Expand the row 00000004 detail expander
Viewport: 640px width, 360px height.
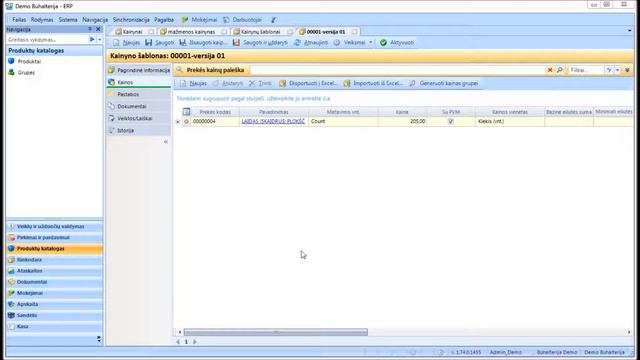tap(178, 122)
